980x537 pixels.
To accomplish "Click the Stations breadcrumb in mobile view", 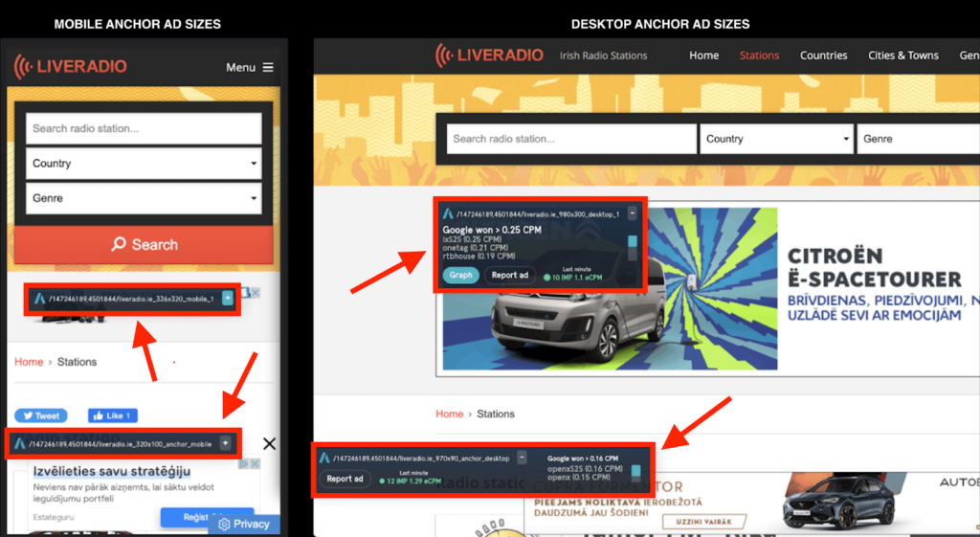I will [x=77, y=362].
